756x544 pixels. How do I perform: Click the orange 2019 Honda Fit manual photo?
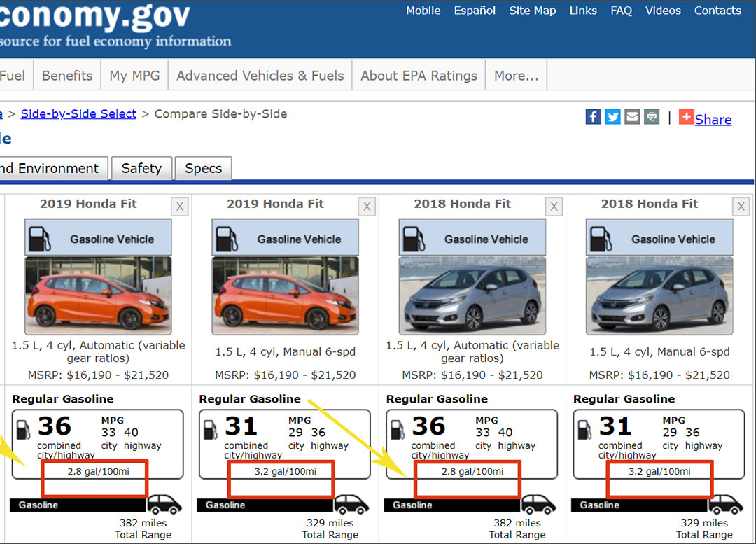[285, 295]
